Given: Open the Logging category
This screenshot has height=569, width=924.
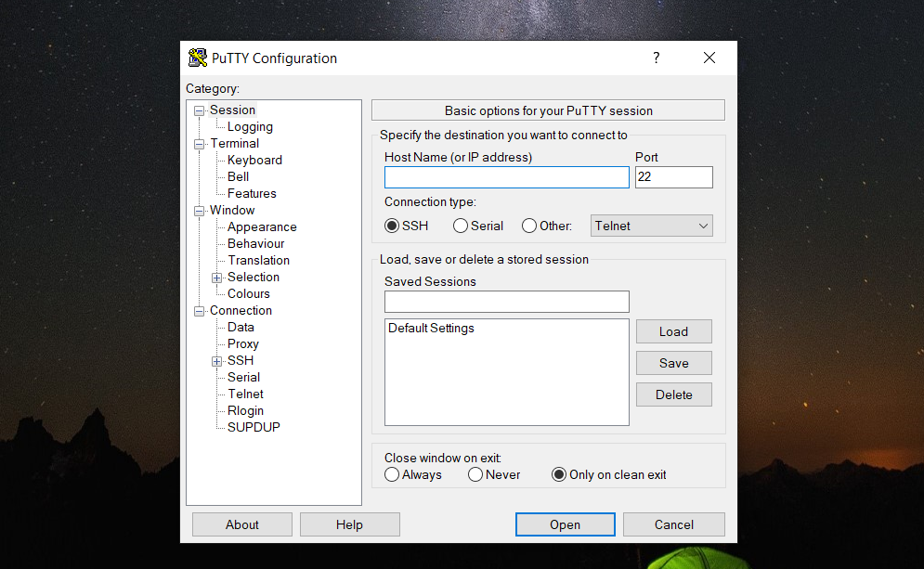Looking at the screenshot, I should click(250, 126).
